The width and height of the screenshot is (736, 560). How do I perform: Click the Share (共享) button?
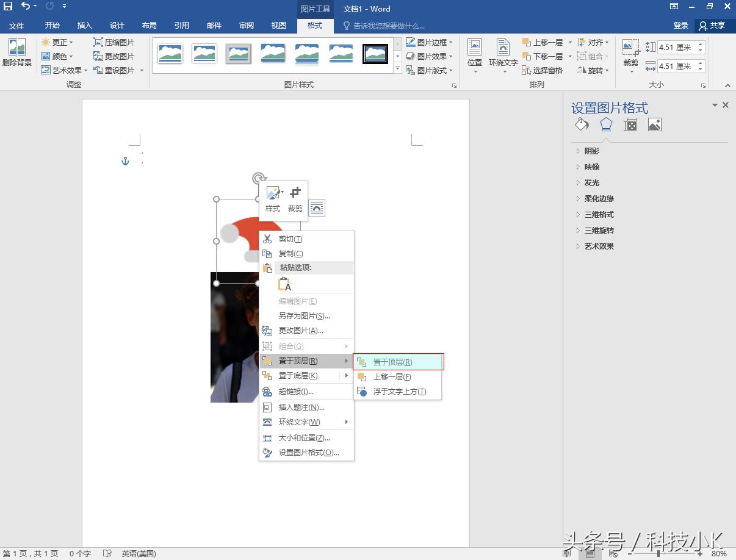coord(712,26)
